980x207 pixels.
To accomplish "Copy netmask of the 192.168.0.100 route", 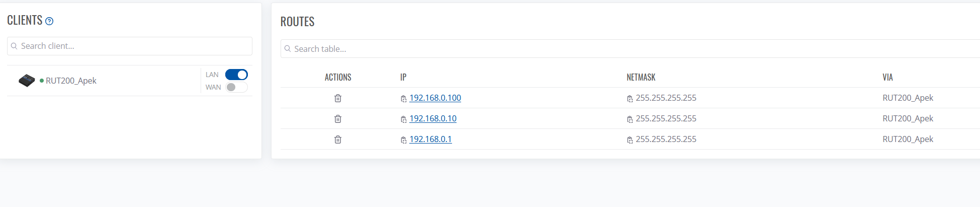I will tap(630, 99).
